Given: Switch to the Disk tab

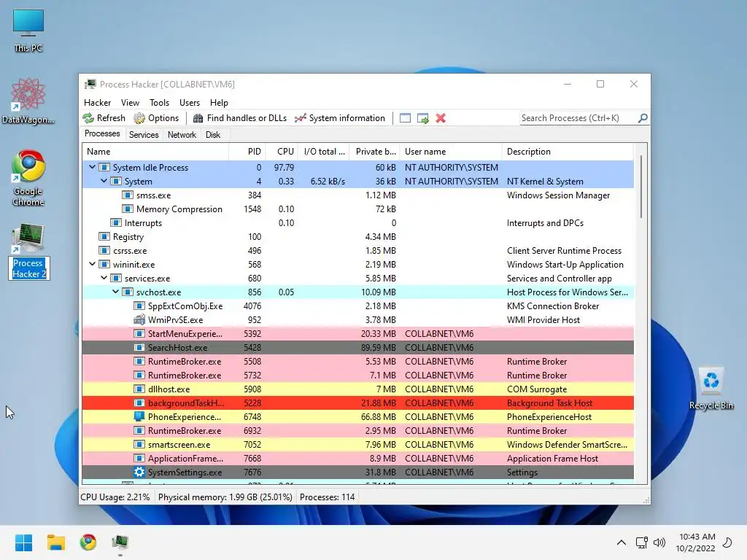Looking at the screenshot, I should point(213,135).
